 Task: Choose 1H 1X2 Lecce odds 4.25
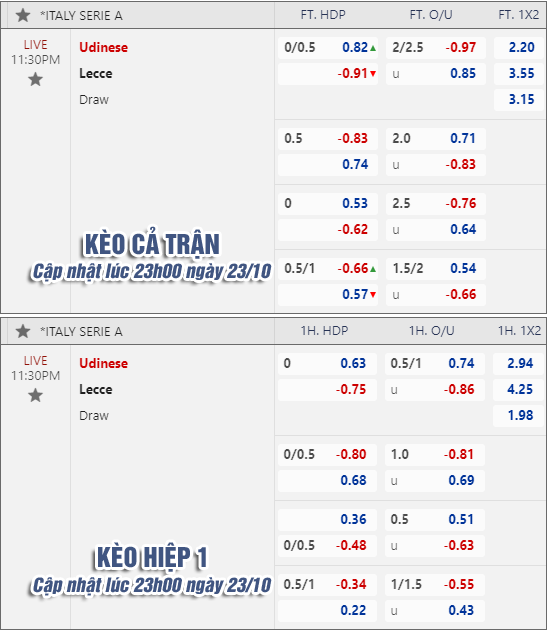(518, 389)
